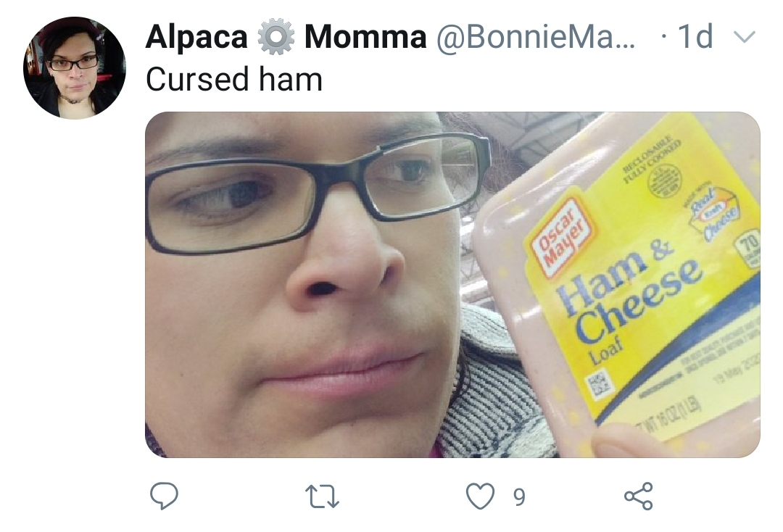Viewport: 783px width, 532px height.
Task: Open the @BonnieMa... handle
Action: [536, 37]
